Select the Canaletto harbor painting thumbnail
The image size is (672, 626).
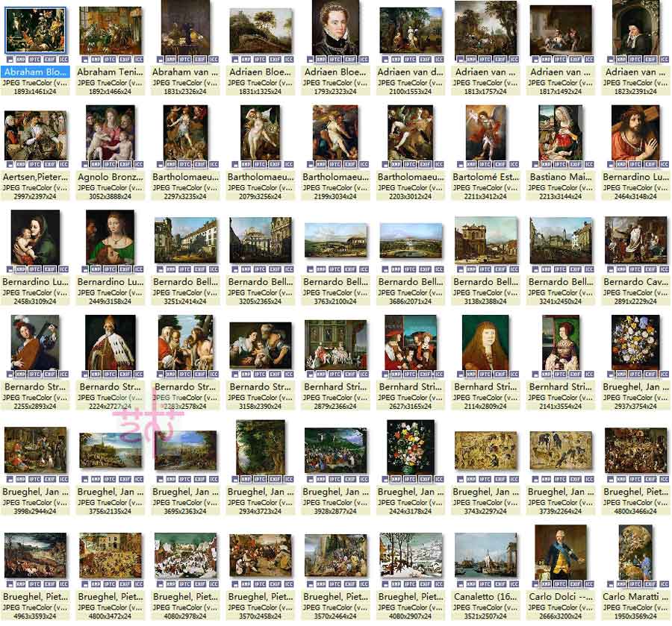485,555
